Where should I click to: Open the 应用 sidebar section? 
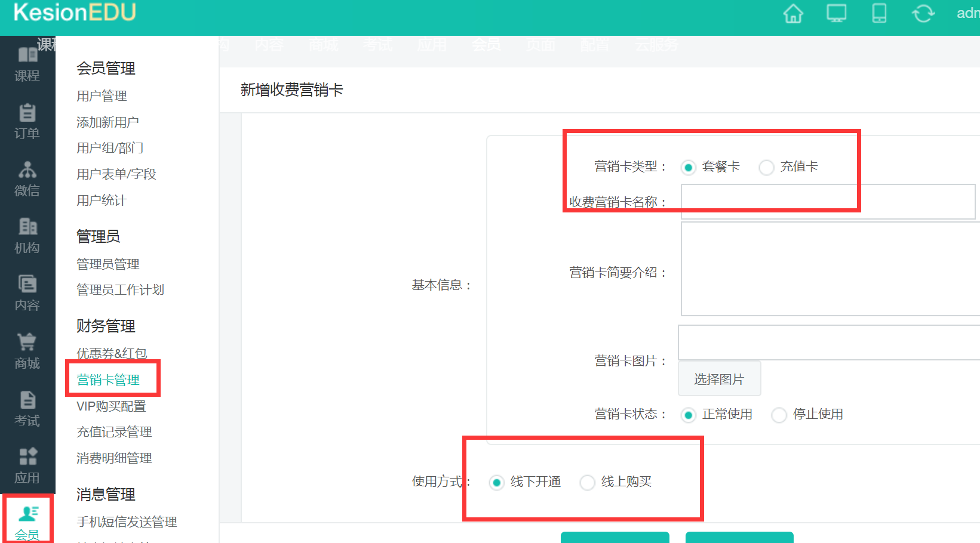27,466
